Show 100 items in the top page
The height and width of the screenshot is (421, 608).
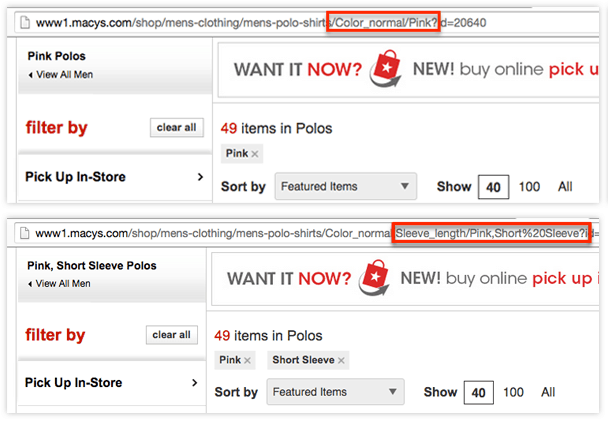529,187
